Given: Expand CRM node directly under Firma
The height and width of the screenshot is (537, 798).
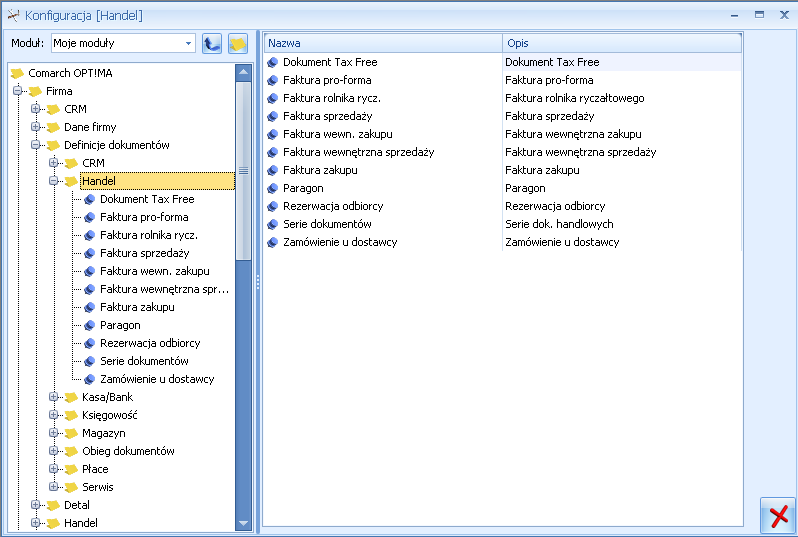Looking at the screenshot, I should [x=36, y=109].
